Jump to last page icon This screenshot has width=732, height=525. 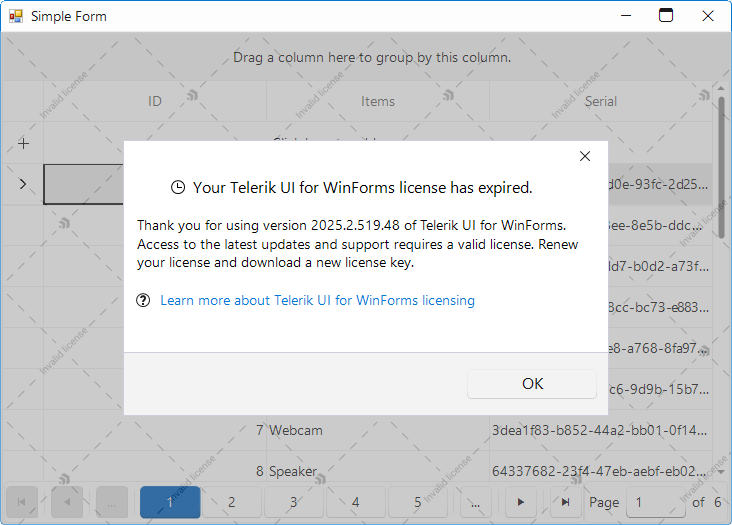(565, 502)
